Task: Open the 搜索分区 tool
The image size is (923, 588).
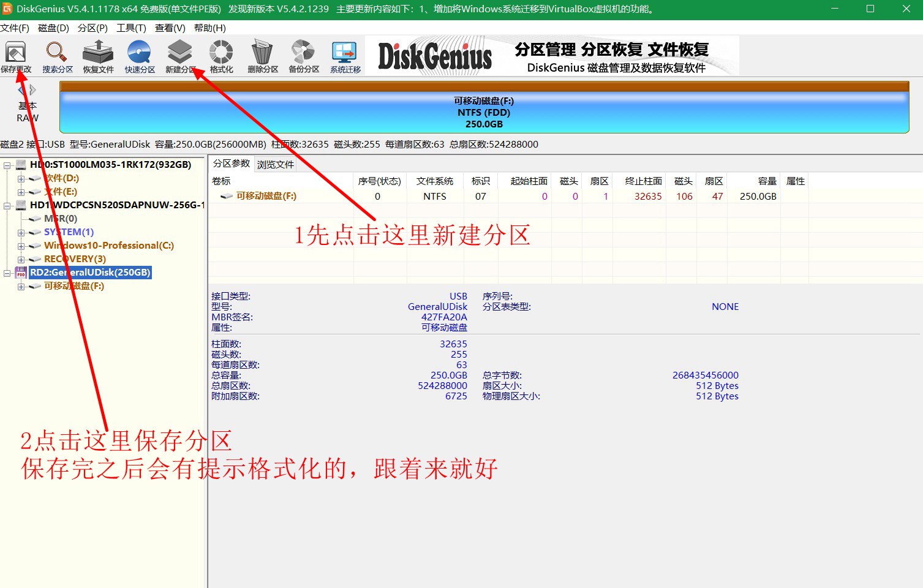Action: point(57,57)
